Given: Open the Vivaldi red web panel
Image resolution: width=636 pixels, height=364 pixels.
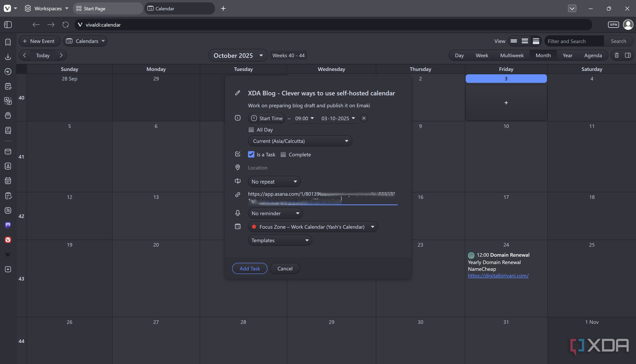Looking at the screenshot, I should [8, 240].
